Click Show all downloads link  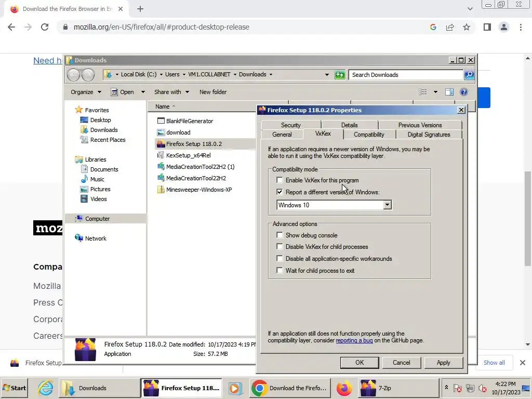click(494, 363)
